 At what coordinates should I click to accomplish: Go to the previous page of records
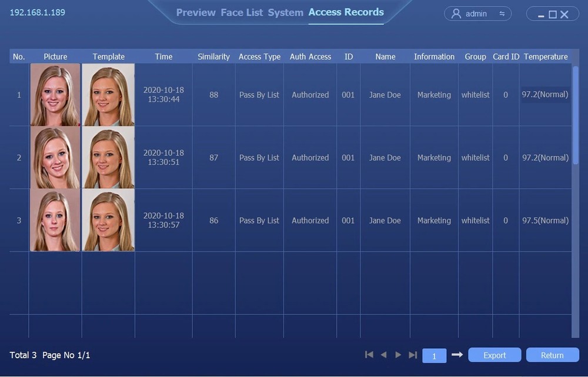(383, 355)
